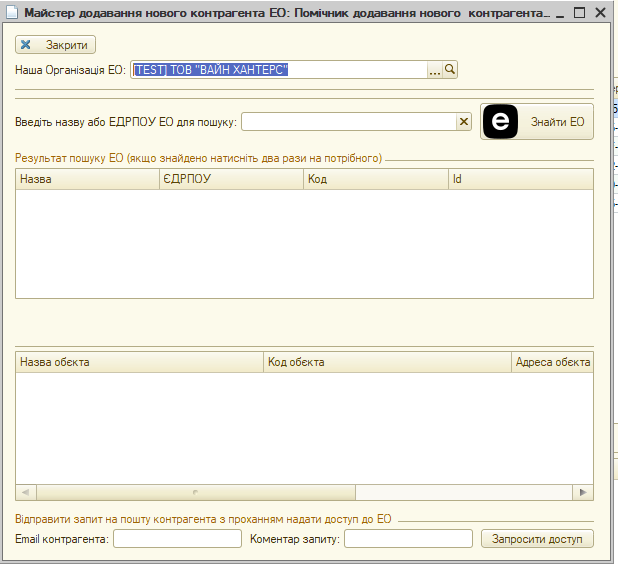
Task: Click the horizontal scrollbar thumb in objects table
Action: 196,492
